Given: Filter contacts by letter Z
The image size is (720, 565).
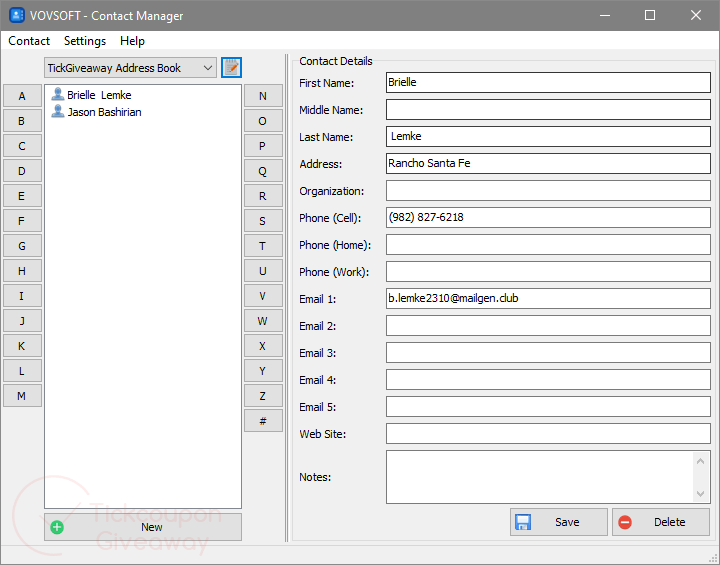Looking at the screenshot, I should tap(263, 396).
